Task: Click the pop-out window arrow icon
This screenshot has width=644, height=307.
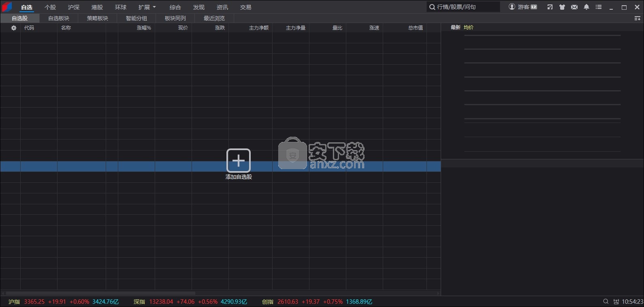Action: pos(550,7)
